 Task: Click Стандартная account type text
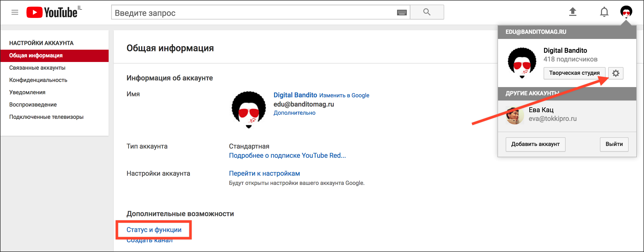click(249, 146)
